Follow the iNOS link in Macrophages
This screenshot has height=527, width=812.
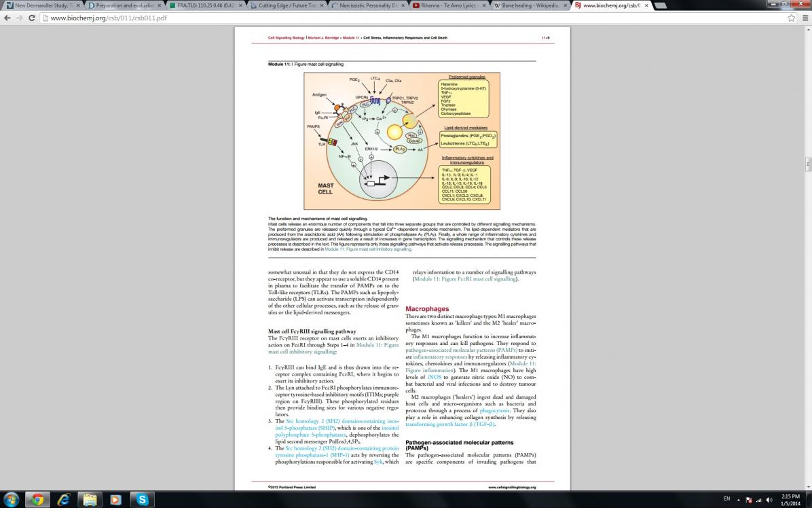(x=435, y=377)
